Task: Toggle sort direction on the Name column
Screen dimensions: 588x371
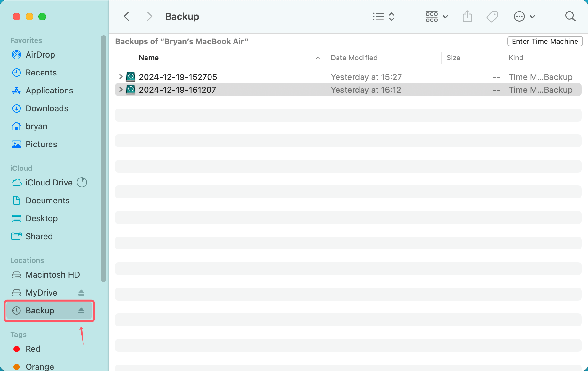Action: click(x=317, y=58)
